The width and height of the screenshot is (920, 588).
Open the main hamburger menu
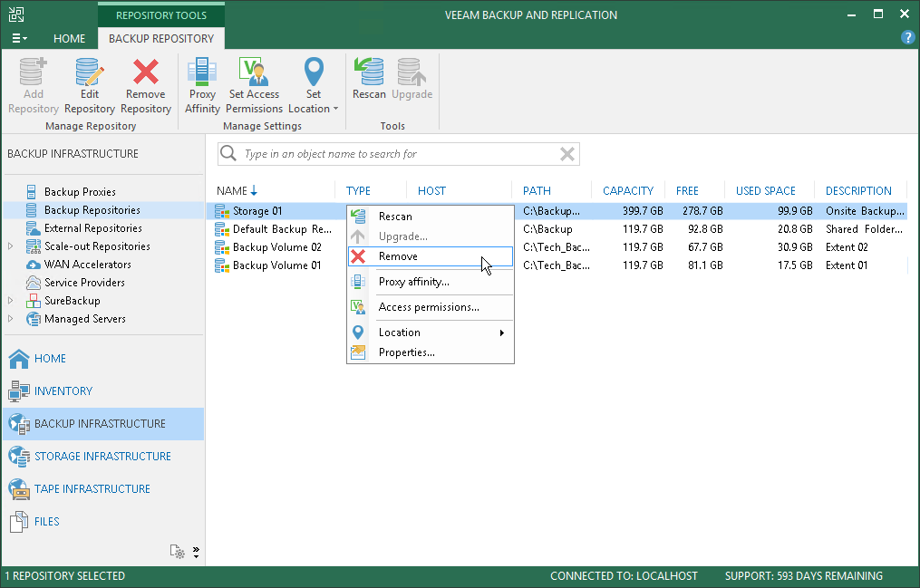[19, 38]
